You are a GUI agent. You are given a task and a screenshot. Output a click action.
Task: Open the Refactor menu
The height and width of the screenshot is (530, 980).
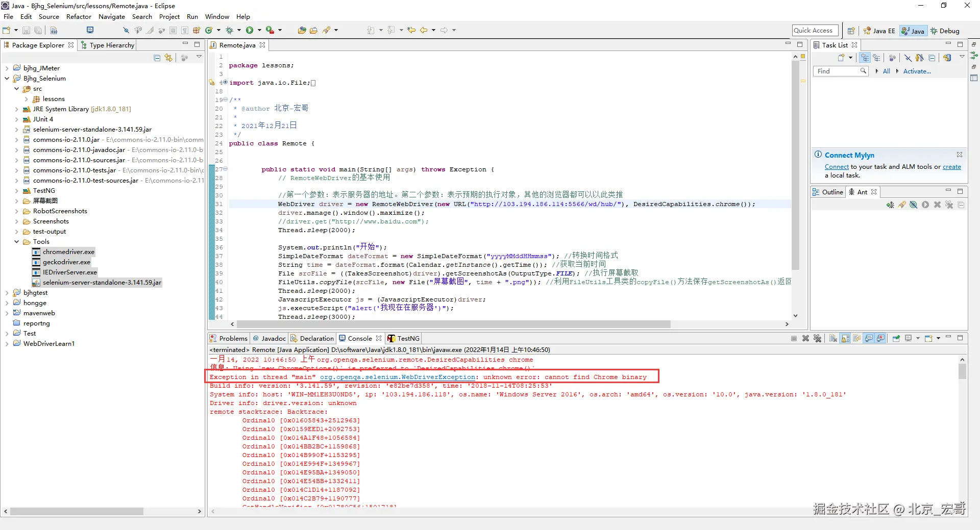(x=79, y=17)
